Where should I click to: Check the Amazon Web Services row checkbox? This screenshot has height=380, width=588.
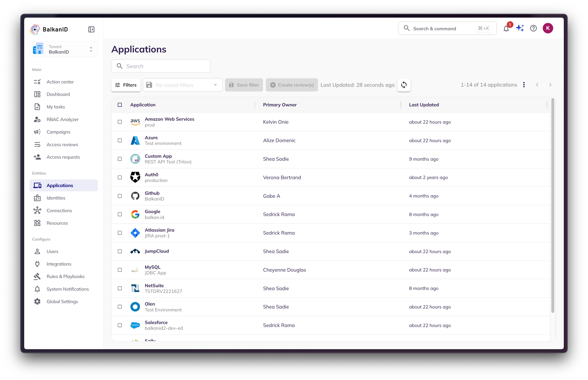click(x=120, y=122)
